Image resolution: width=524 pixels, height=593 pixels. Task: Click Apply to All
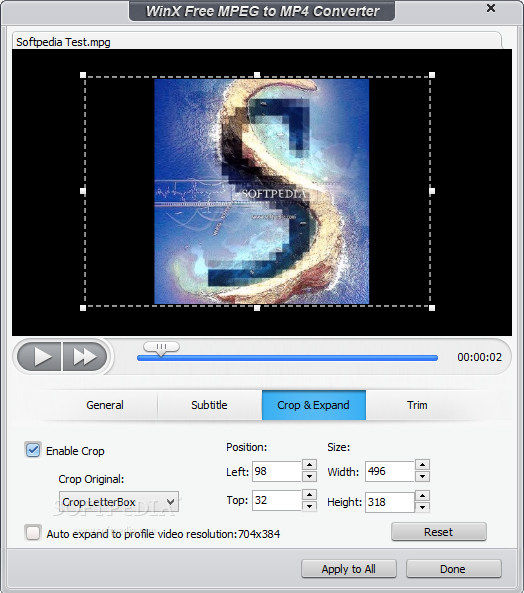pyautogui.click(x=349, y=569)
